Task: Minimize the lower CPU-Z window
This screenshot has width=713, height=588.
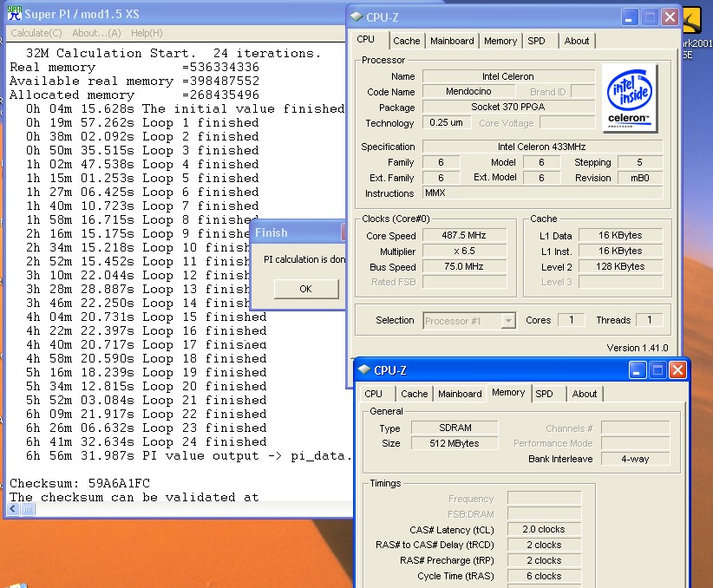Action: click(x=637, y=370)
